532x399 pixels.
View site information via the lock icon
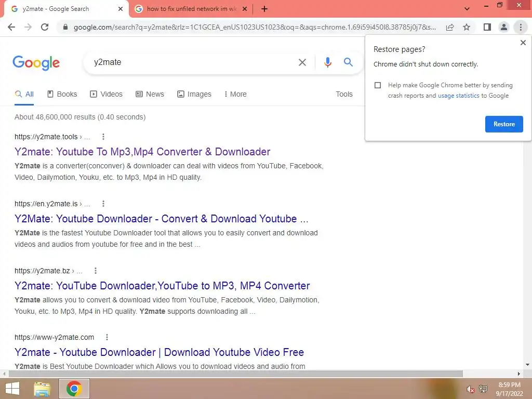pyautogui.click(x=65, y=27)
